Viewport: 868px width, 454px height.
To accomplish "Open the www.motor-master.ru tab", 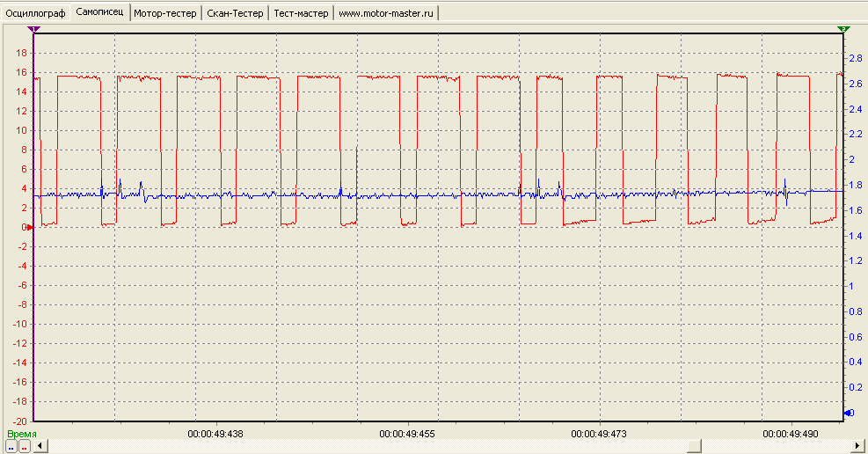I will click(386, 13).
